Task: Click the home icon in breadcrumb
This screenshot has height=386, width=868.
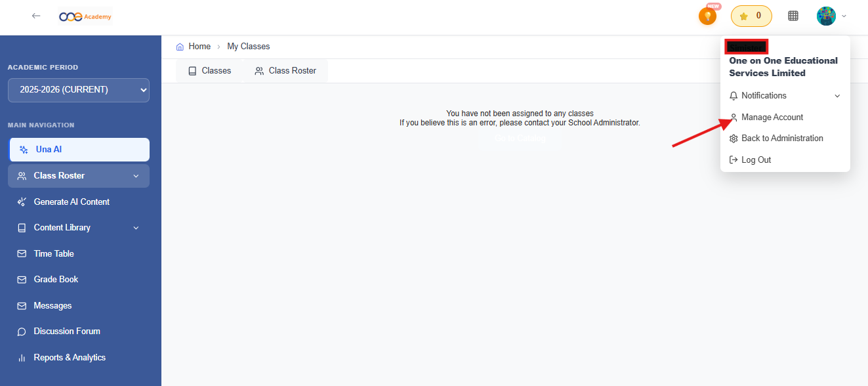Action: click(x=180, y=47)
